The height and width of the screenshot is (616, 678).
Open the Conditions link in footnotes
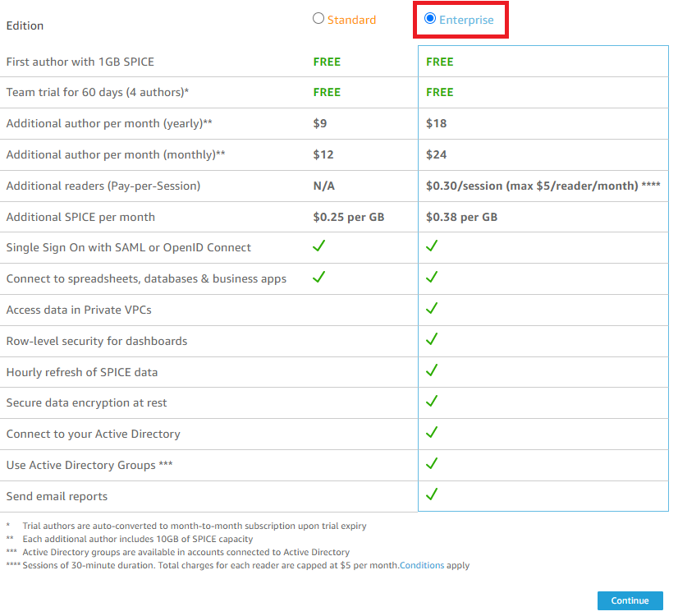click(x=422, y=565)
